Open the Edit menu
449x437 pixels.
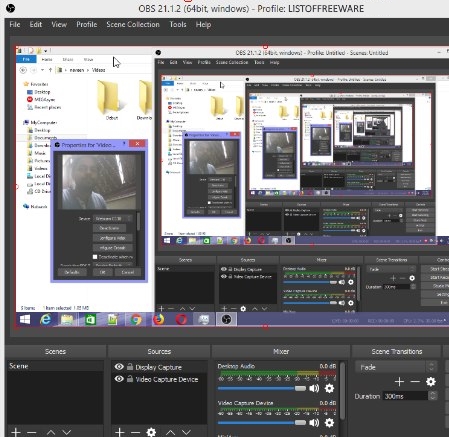coord(36,25)
